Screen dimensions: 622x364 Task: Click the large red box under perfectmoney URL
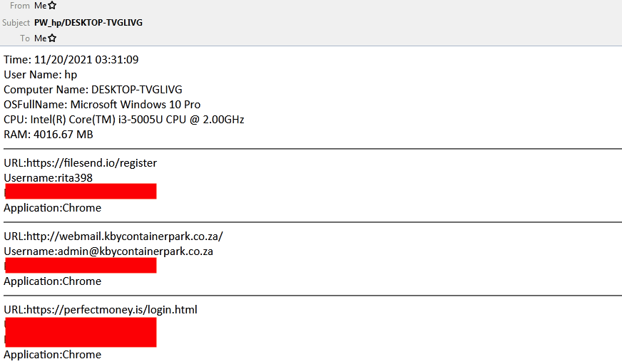(x=81, y=332)
